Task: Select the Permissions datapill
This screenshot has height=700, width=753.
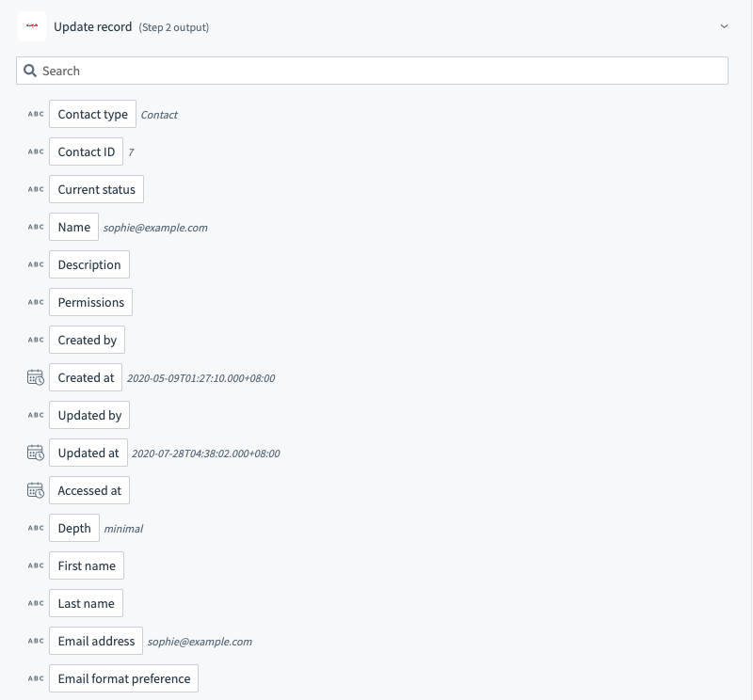Action: point(90,302)
